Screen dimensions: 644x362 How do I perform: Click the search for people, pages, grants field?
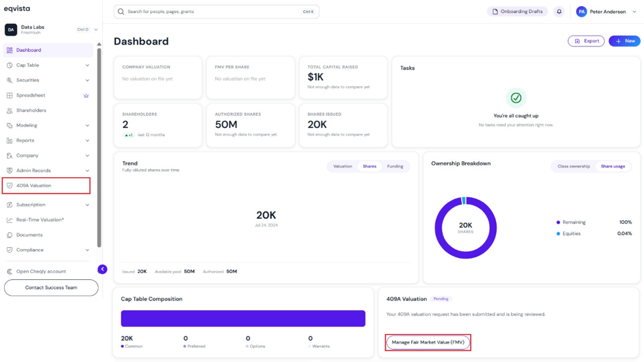point(216,12)
